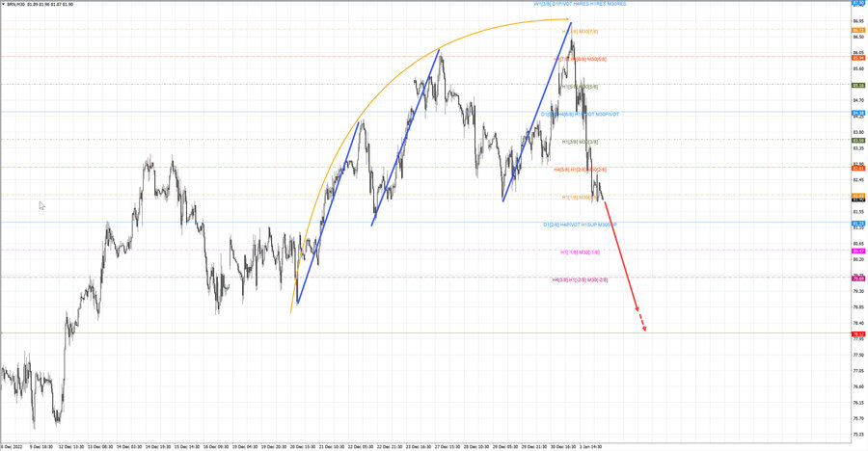Click the H1[1/8] M30[1/8] orange level label

pyautogui.click(x=580, y=197)
